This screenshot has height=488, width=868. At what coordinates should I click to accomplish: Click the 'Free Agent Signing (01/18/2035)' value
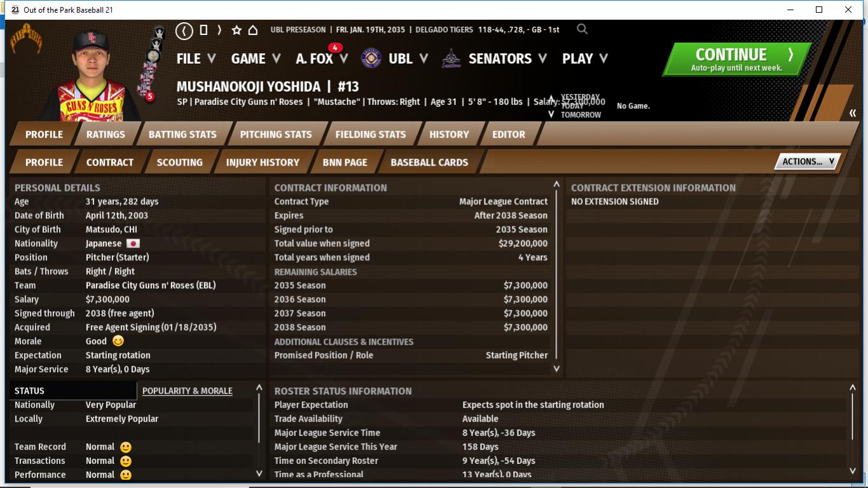(x=151, y=327)
